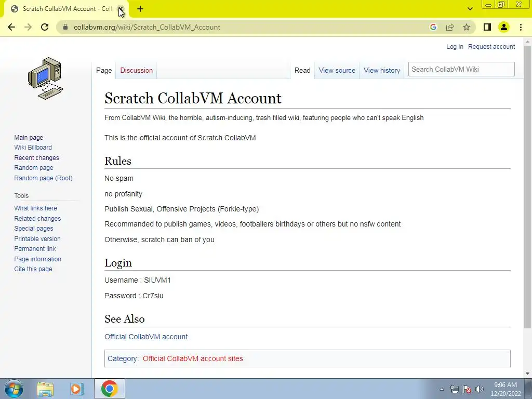Click the CollabVM wiki computer logo
This screenshot has width=532, height=399.
coord(46,78)
